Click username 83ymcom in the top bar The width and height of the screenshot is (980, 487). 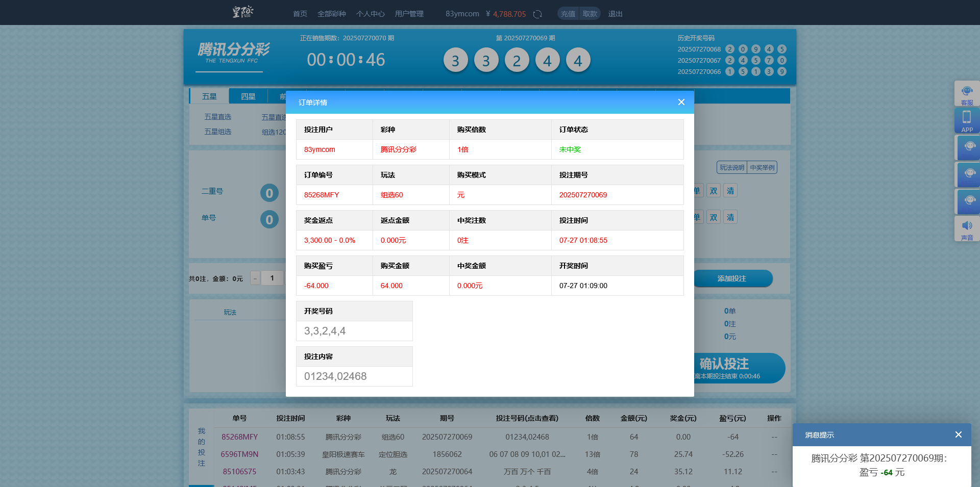462,14
